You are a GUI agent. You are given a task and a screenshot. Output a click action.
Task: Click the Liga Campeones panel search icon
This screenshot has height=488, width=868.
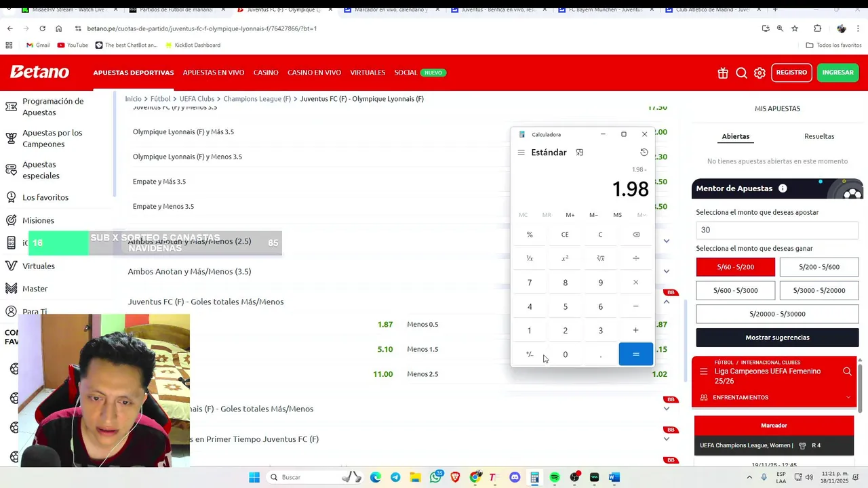click(x=847, y=371)
